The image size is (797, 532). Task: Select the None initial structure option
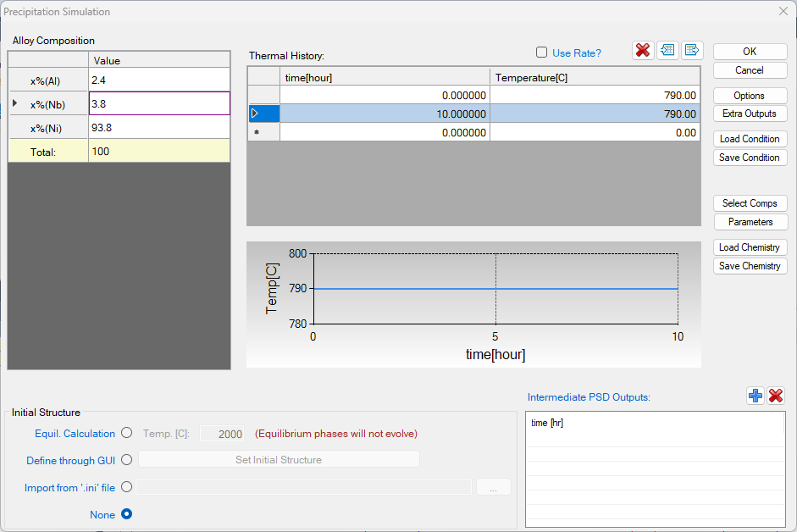click(x=127, y=514)
